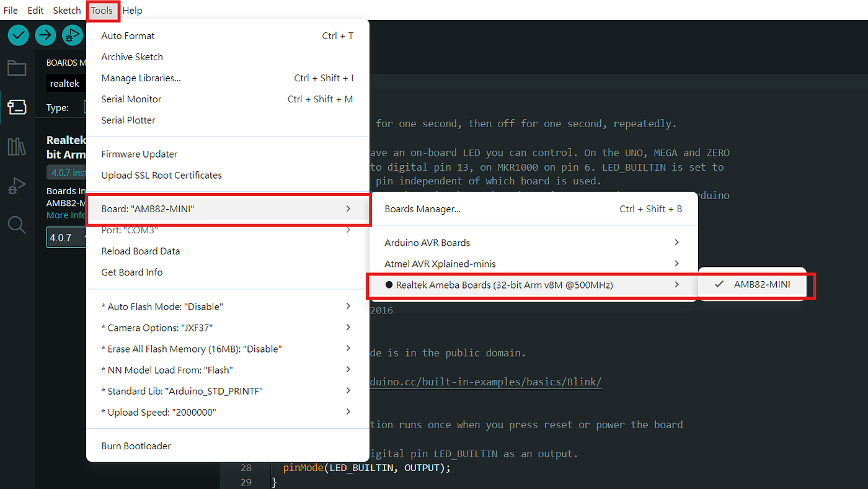Open the Sketch menu
The height and width of the screenshot is (489, 868).
coord(67,10)
